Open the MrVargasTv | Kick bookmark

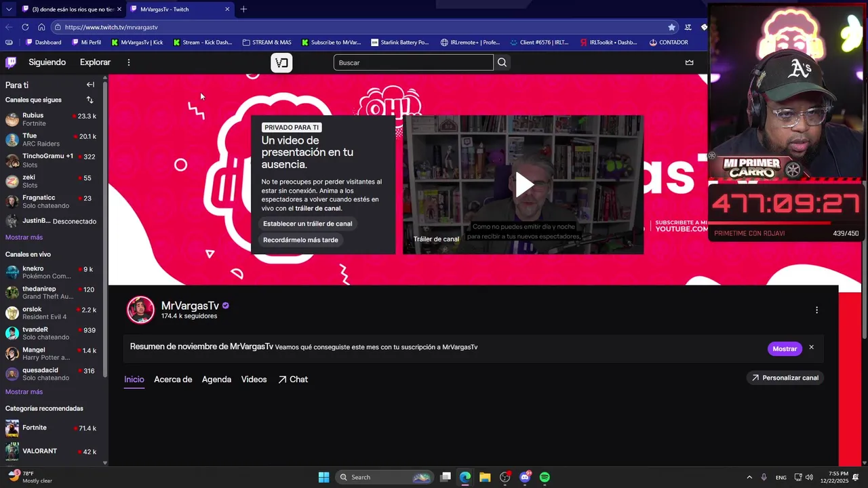coord(136,42)
